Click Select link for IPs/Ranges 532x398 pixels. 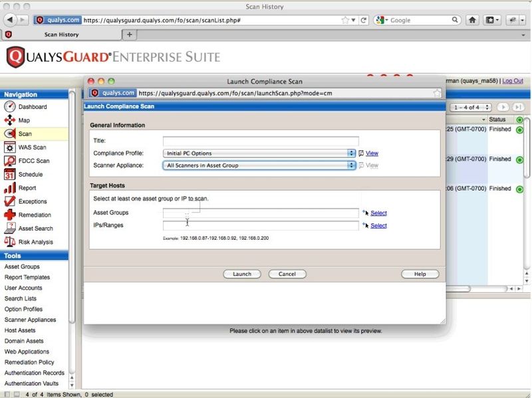pos(378,225)
